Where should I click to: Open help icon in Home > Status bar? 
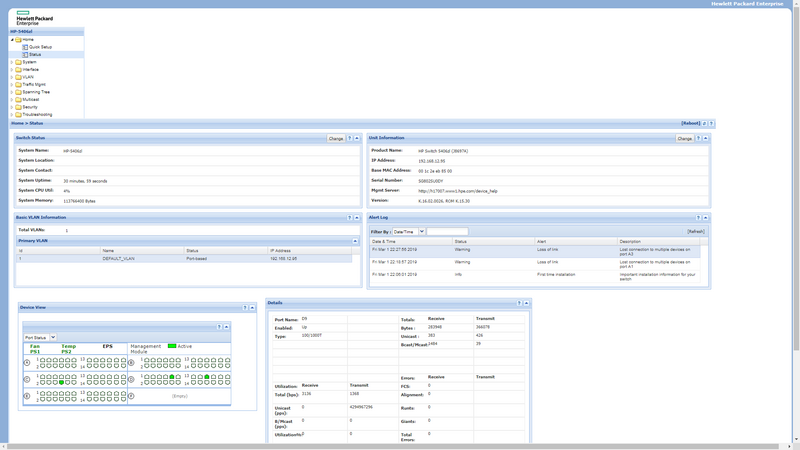[x=711, y=123]
